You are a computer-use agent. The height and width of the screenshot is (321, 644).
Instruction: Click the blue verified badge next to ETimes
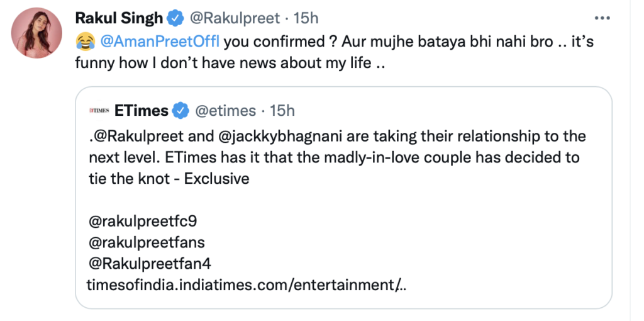[181, 111]
